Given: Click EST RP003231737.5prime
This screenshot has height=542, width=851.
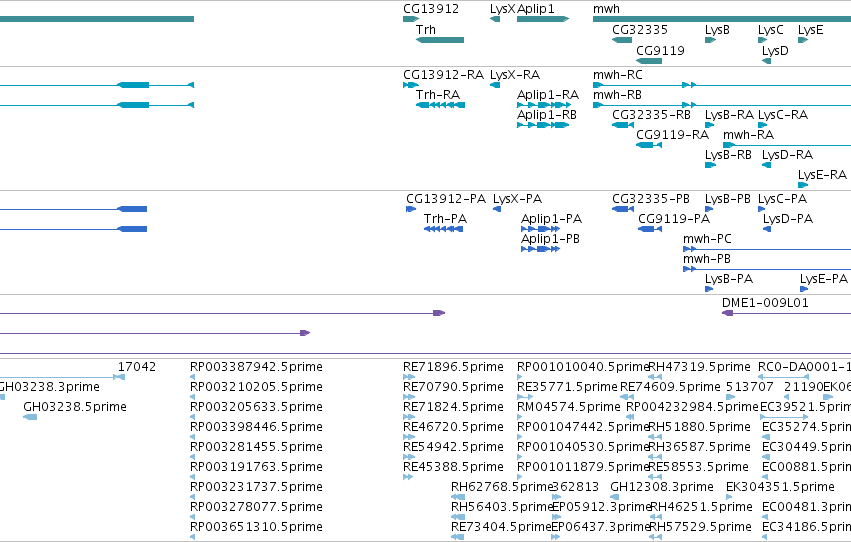Looking at the screenshot, I should click(256, 487).
